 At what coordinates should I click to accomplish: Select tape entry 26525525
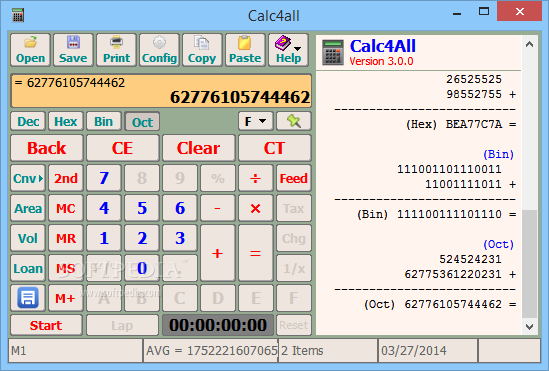(x=474, y=79)
